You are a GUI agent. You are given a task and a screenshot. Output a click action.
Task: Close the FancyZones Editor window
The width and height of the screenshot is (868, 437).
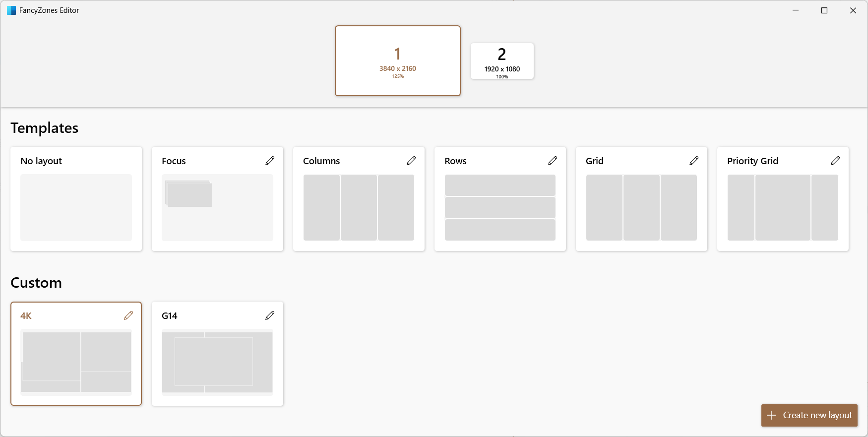pos(853,10)
